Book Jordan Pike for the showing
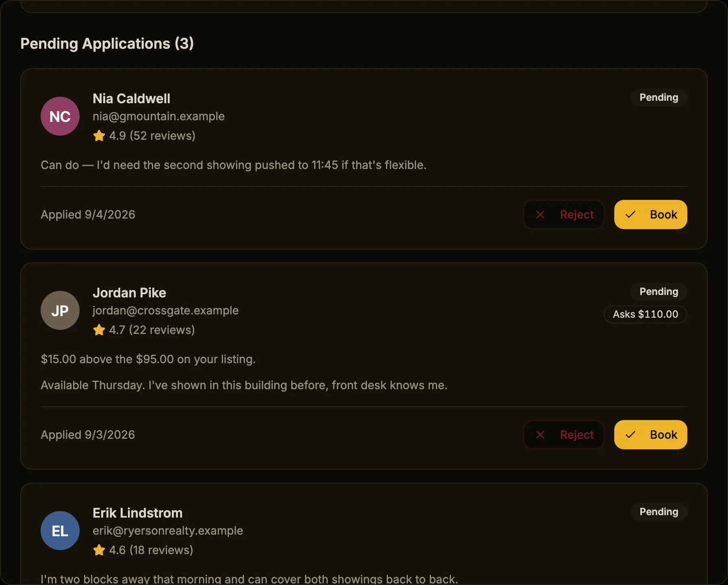The height and width of the screenshot is (585, 728). coord(650,435)
